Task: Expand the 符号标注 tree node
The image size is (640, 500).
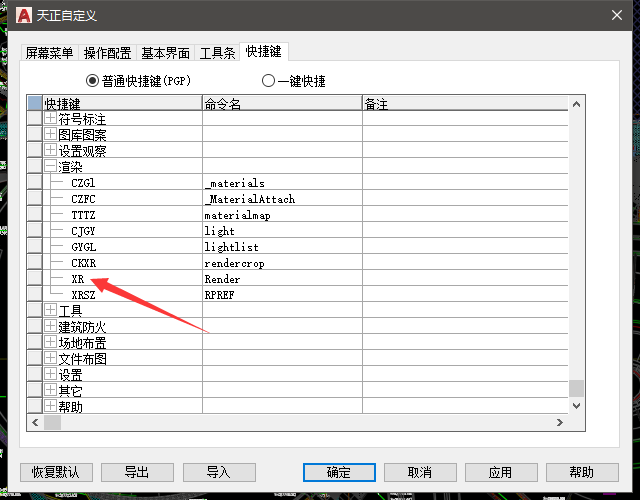Action: [x=50, y=120]
